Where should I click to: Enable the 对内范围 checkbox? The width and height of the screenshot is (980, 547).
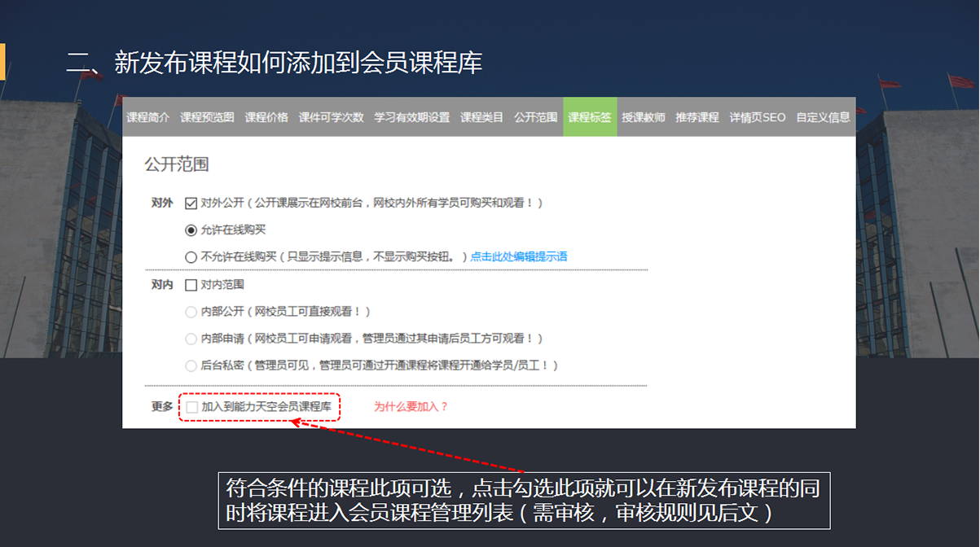191,286
